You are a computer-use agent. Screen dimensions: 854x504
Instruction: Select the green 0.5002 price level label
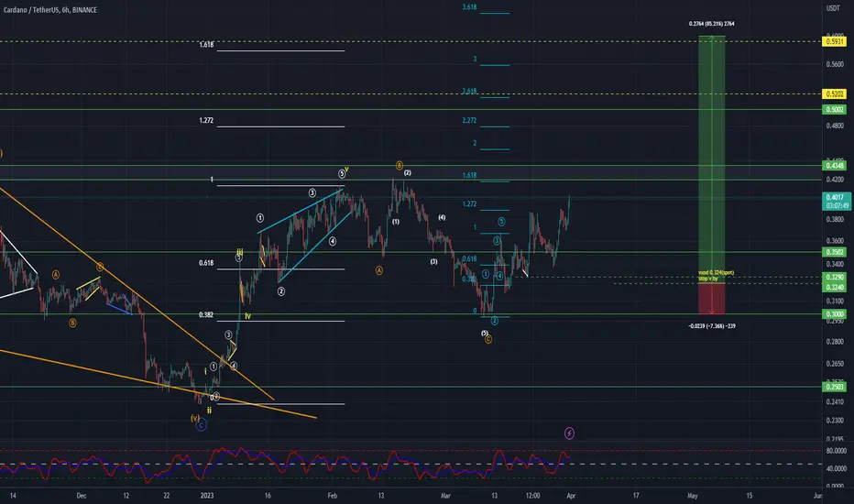834,110
